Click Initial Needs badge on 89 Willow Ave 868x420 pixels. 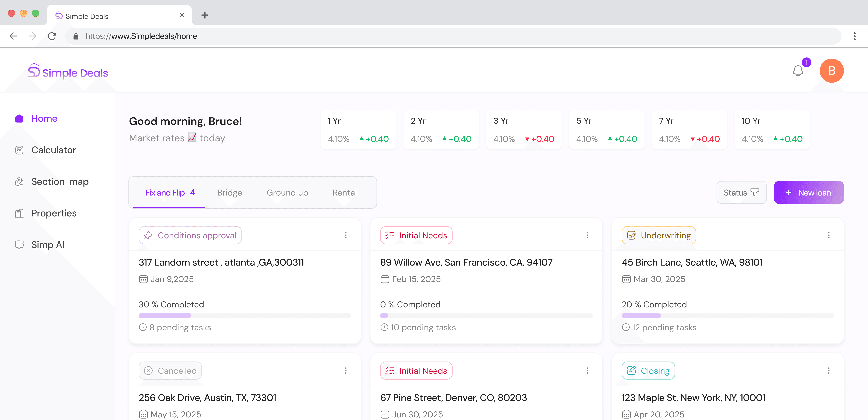point(416,235)
